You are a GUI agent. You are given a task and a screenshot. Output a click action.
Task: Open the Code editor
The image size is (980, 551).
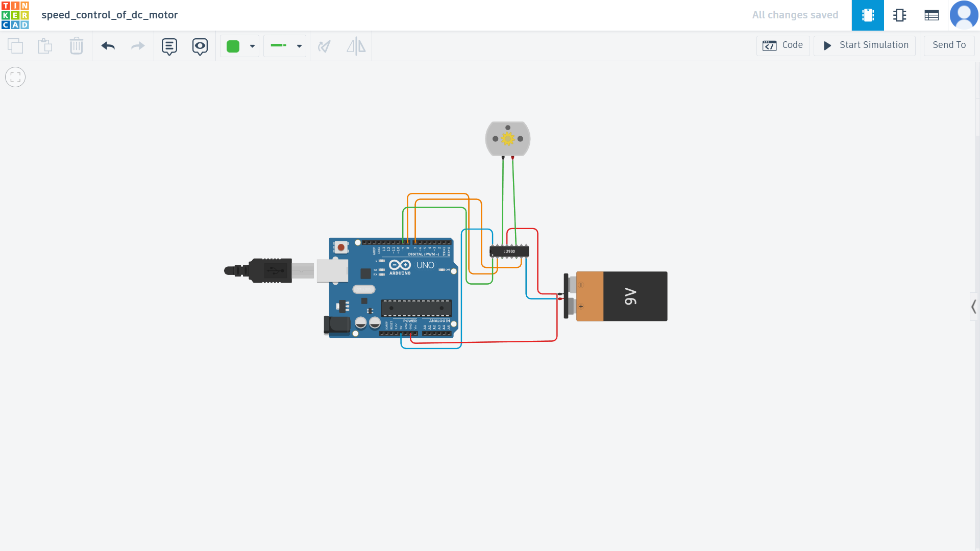783,45
